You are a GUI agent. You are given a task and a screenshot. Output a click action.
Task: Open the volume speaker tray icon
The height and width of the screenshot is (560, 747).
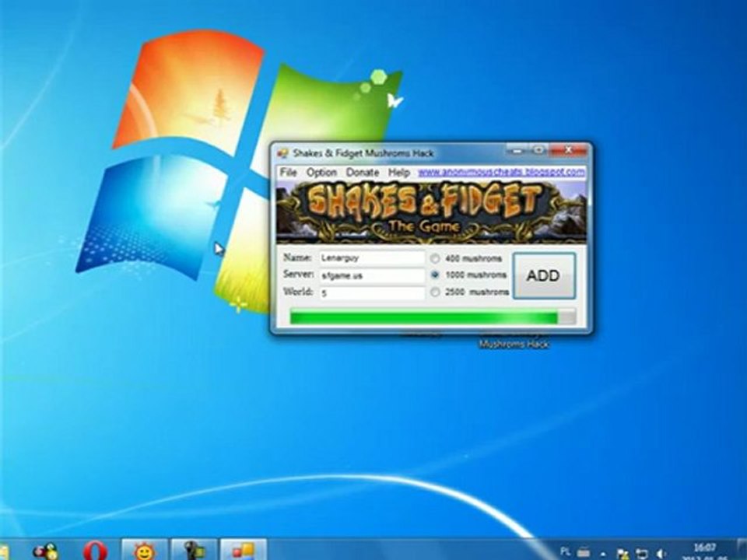pos(661,553)
